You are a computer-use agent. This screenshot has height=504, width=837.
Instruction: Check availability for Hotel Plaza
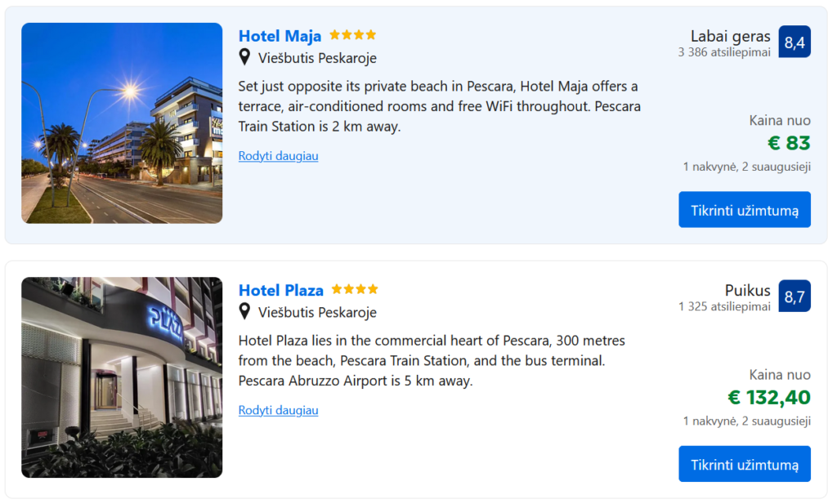click(x=744, y=464)
